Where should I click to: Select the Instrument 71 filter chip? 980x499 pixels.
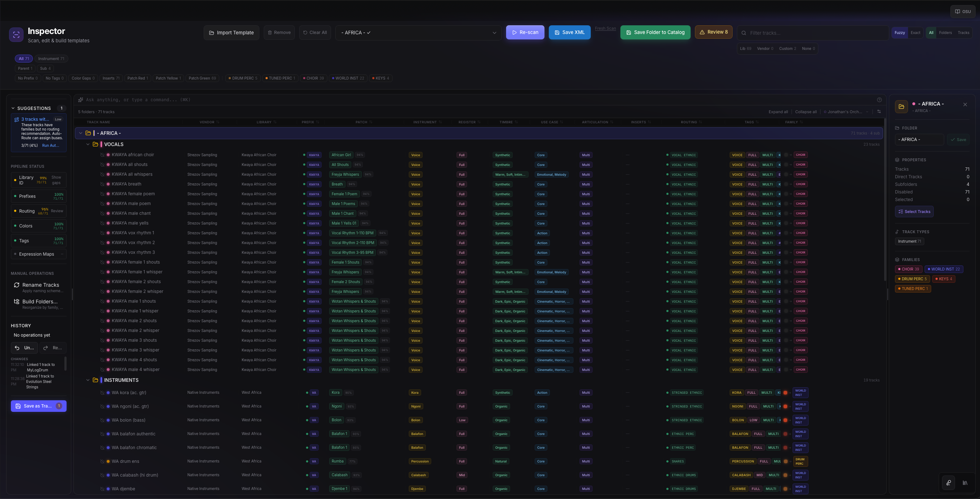click(51, 59)
